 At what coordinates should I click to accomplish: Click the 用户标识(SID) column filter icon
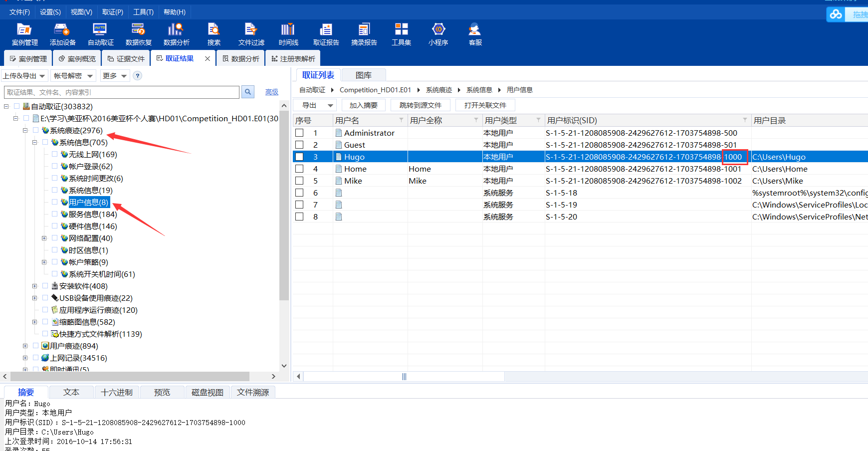[745, 120]
